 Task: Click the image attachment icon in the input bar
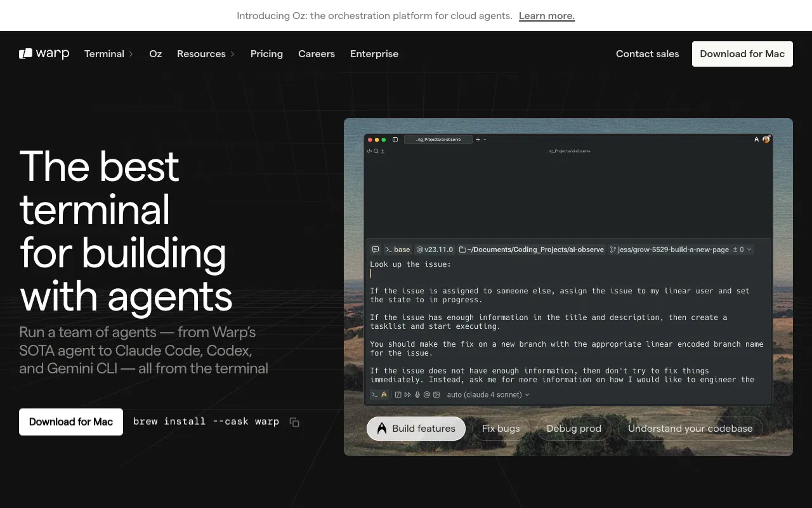click(436, 394)
